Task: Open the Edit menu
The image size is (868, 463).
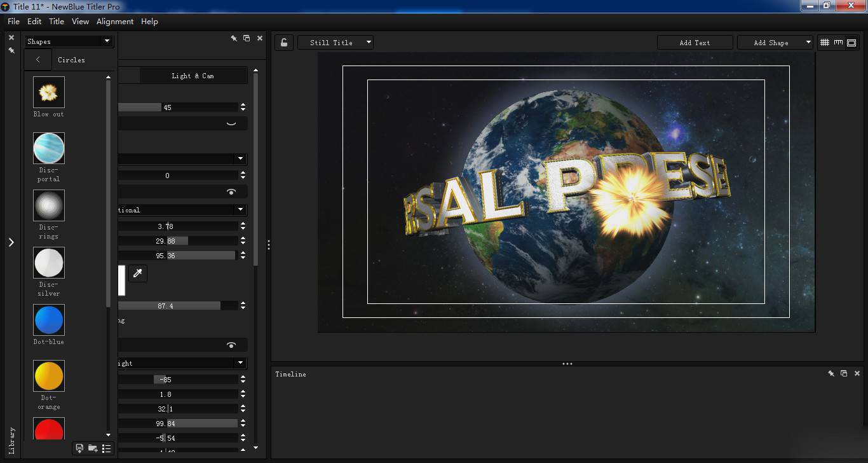Action: pyautogui.click(x=34, y=22)
